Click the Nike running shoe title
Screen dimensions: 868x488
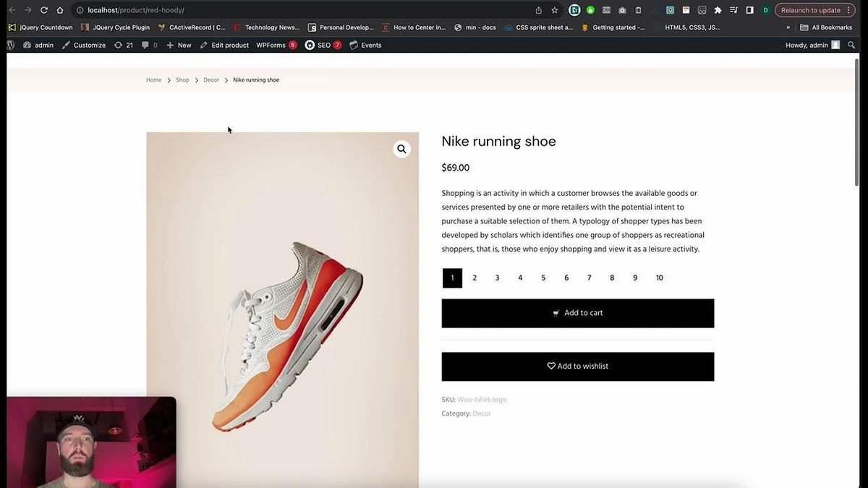(x=498, y=142)
